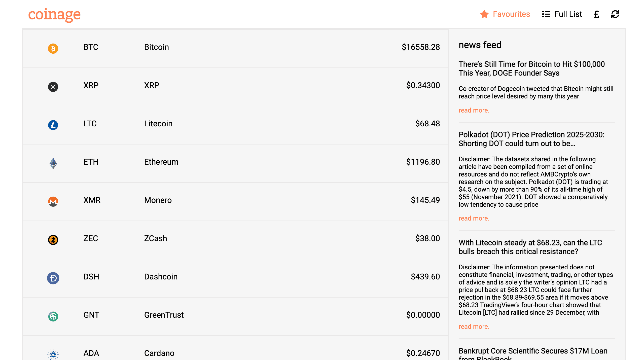644x360 pixels.
Task: Select the ADA ticker text
Action: pos(91,353)
